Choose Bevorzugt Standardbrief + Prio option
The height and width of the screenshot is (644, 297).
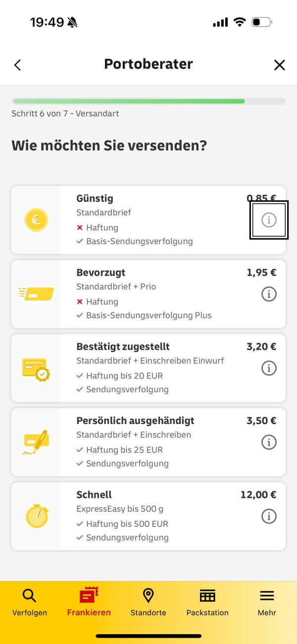[148, 294]
